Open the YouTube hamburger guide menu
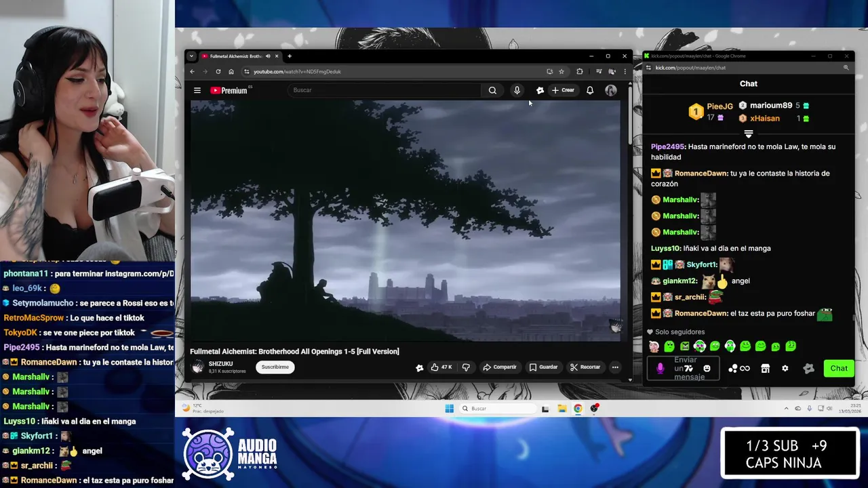The image size is (868, 488). pos(197,90)
